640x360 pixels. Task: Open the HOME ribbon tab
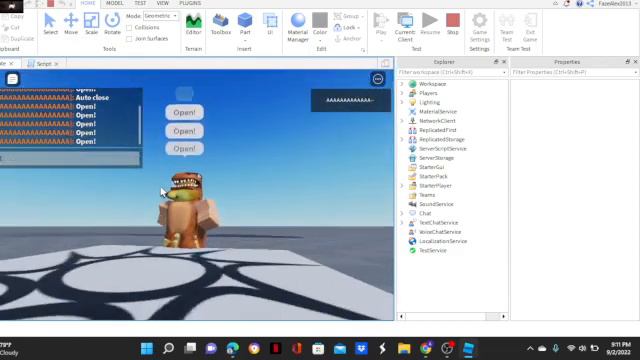tap(88, 3)
